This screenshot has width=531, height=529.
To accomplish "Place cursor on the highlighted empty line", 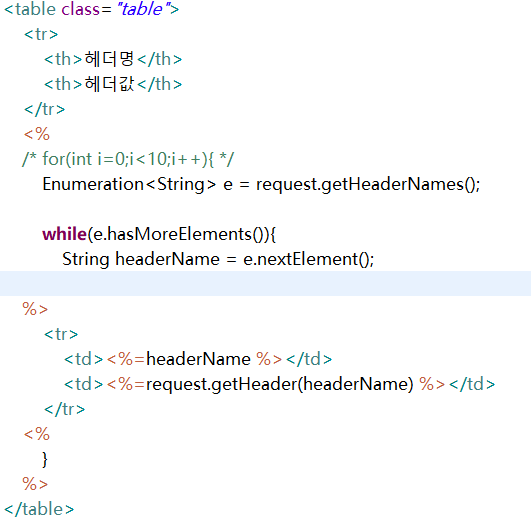I will (x=266, y=283).
